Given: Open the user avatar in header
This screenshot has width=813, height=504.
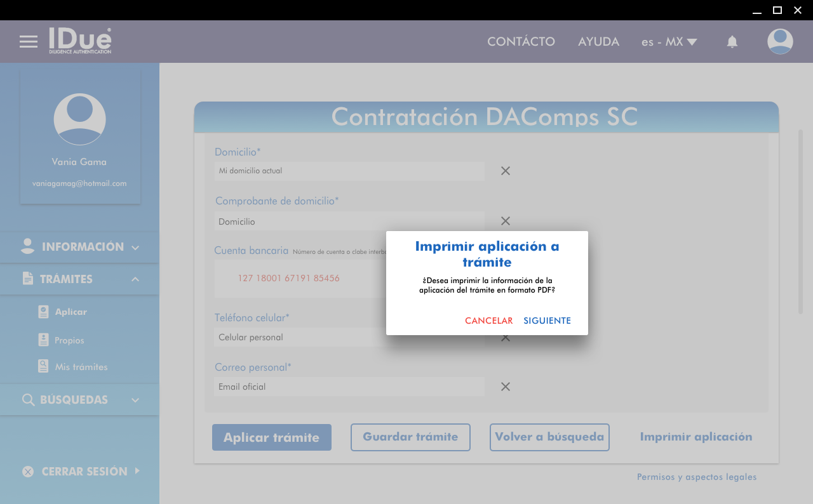Looking at the screenshot, I should tap(779, 42).
